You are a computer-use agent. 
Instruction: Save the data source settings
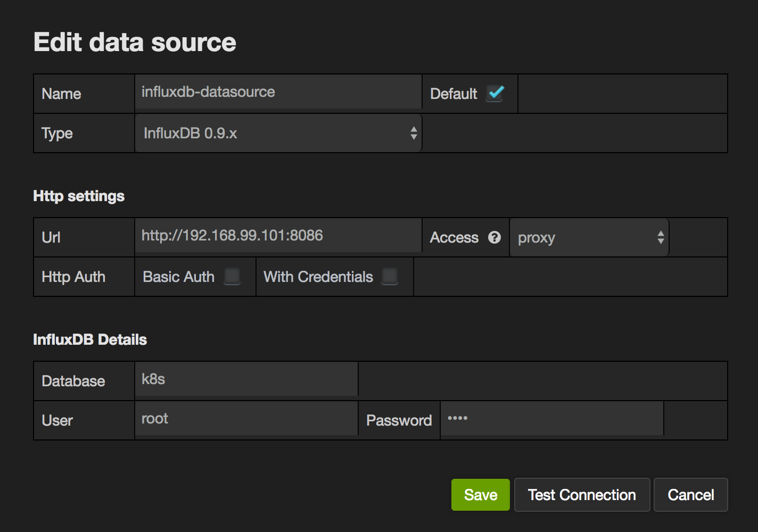click(481, 495)
